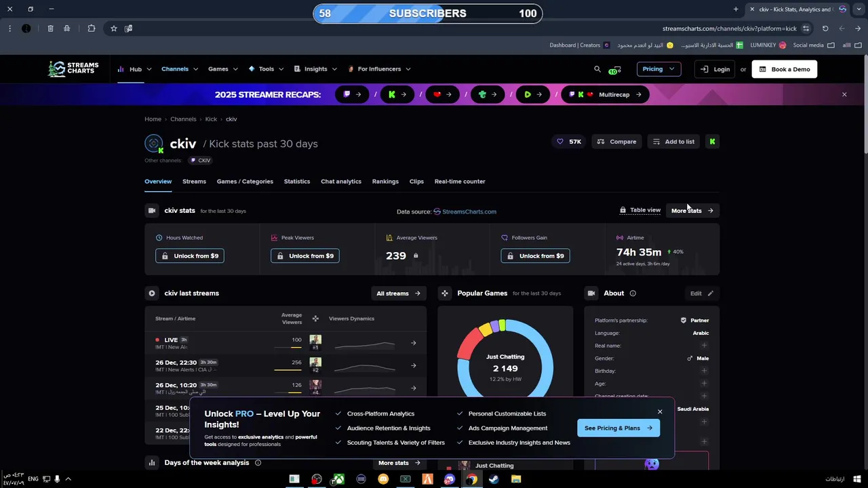
Task: Expand the Games menu
Action: (x=223, y=69)
